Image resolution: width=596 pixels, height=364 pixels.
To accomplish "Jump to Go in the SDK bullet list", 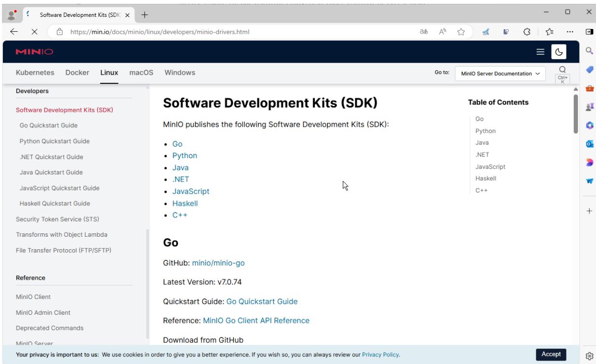I will click(x=177, y=144).
